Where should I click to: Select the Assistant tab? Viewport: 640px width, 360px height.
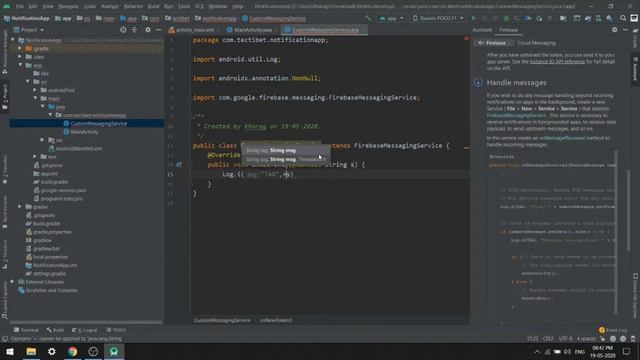pos(482,30)
